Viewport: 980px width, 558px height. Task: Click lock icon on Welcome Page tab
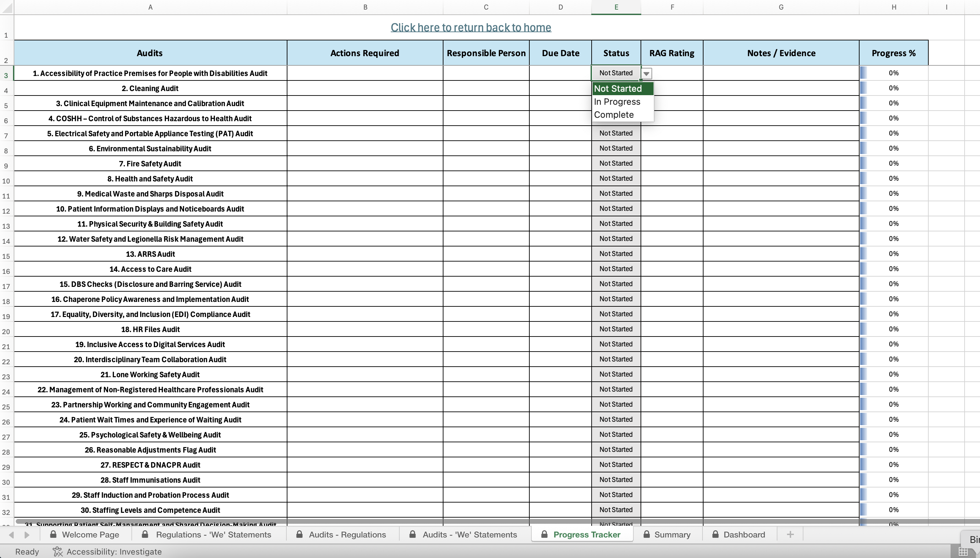[54, 534]
